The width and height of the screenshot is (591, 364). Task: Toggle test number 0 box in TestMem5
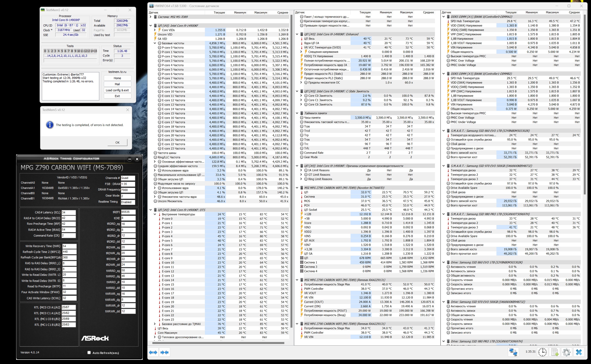45,51
